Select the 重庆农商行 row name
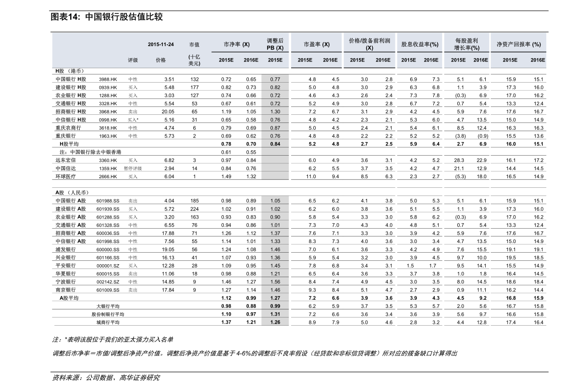This screenshot has width=588, height=391. (x=68, y=128)
